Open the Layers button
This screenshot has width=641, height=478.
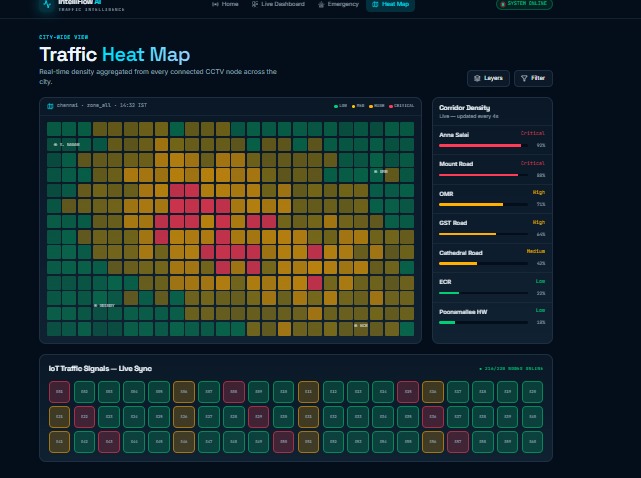click(488, 78)
